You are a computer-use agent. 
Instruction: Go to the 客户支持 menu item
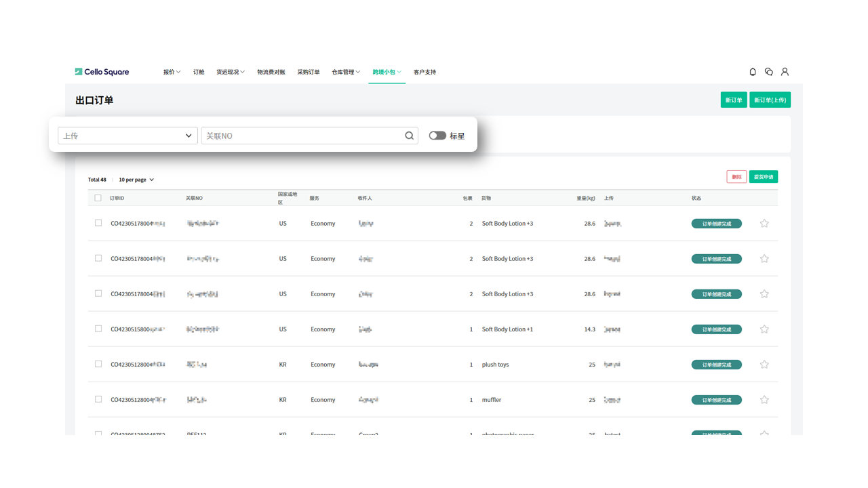pos(425,72)
